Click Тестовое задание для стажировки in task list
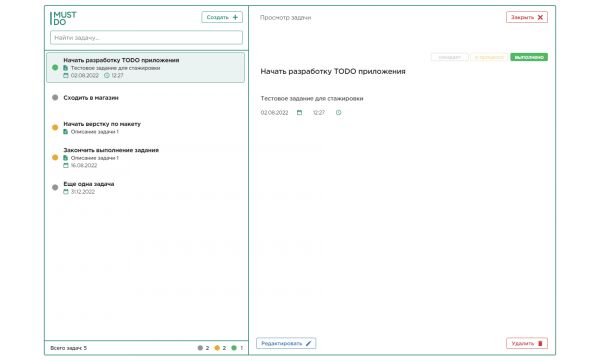The height and width of the screenshot is (361, 600). (x=115, y=68)
